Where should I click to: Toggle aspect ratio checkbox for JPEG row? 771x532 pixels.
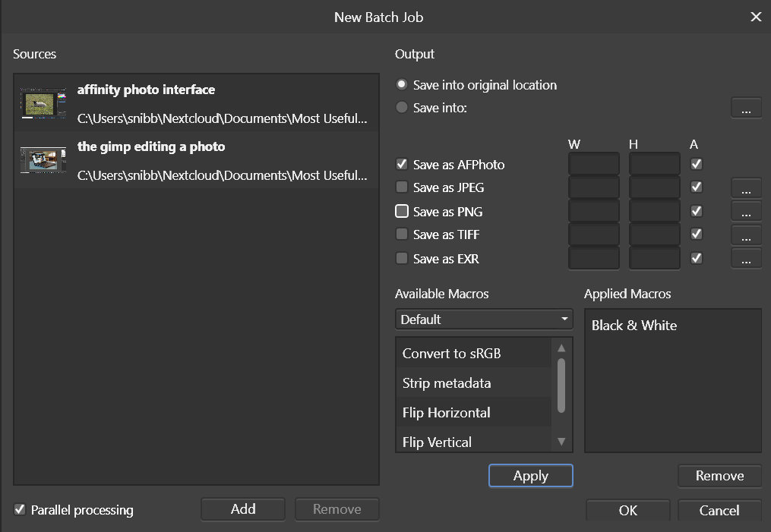coord(697,187)
